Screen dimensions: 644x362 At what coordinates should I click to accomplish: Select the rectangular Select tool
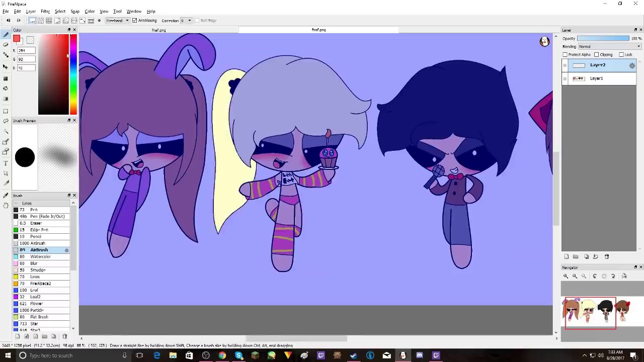(6, 111)
